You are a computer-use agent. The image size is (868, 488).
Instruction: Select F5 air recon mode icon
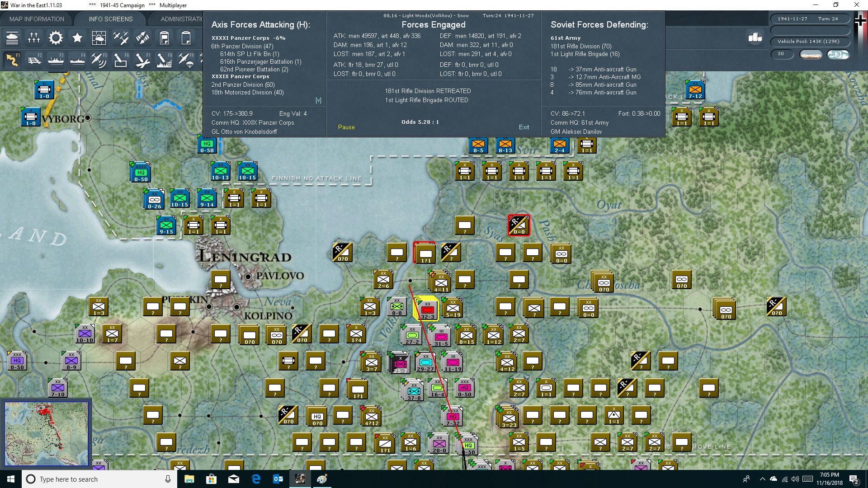click(x=99, y=60)
